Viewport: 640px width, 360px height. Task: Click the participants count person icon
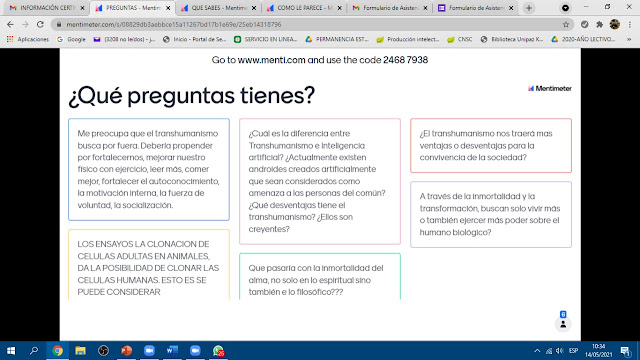[x=563, y=324]
